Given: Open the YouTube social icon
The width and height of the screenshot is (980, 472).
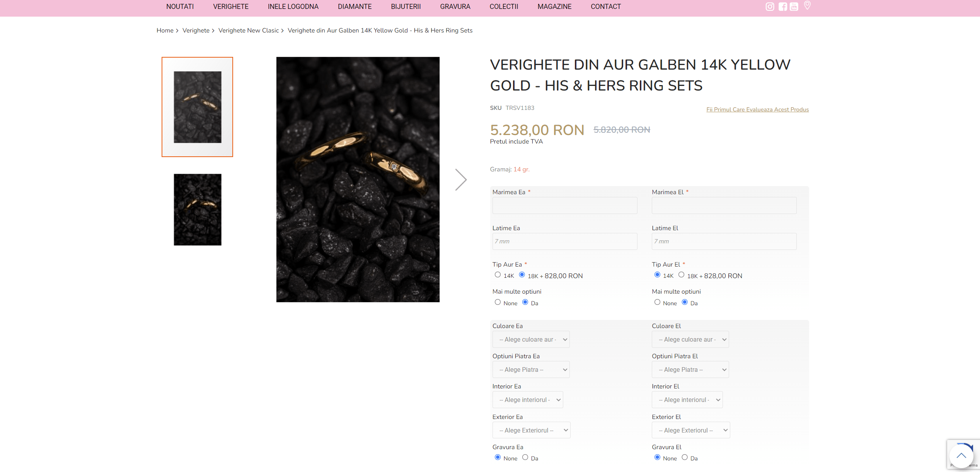Looking at the screenshot, I should click(x=794, y=7).
